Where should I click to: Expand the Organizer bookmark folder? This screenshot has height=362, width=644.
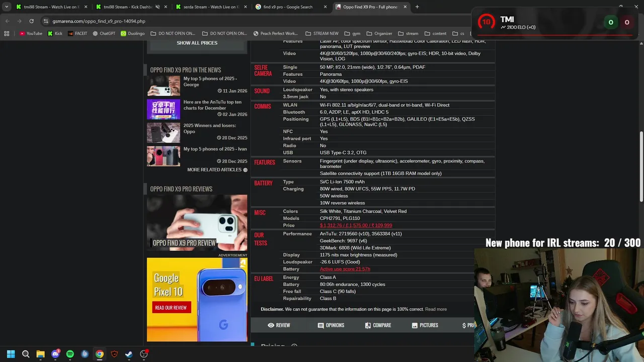click(379, 34)
